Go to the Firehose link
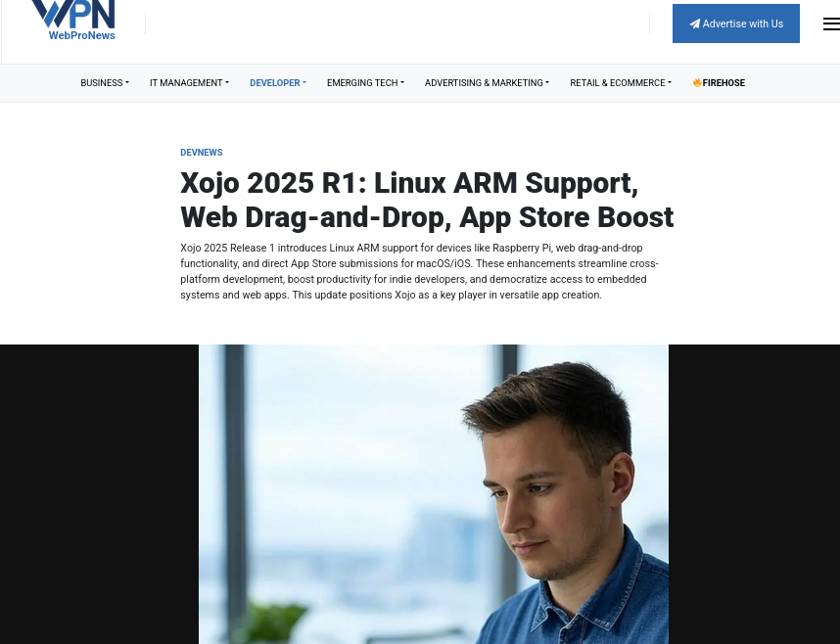This screenshot has width=840, height=644. (x=723, y=83)
